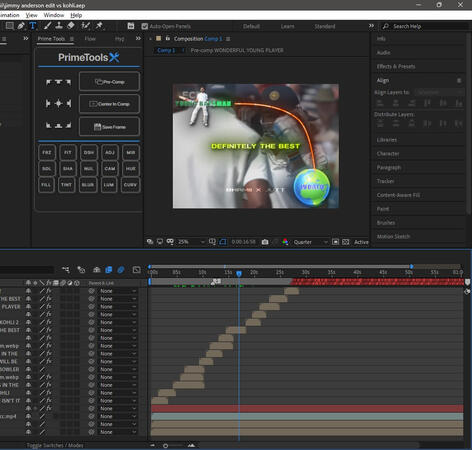Click the composition mini-flowchart icon in timeline

[x=66, y=270]
